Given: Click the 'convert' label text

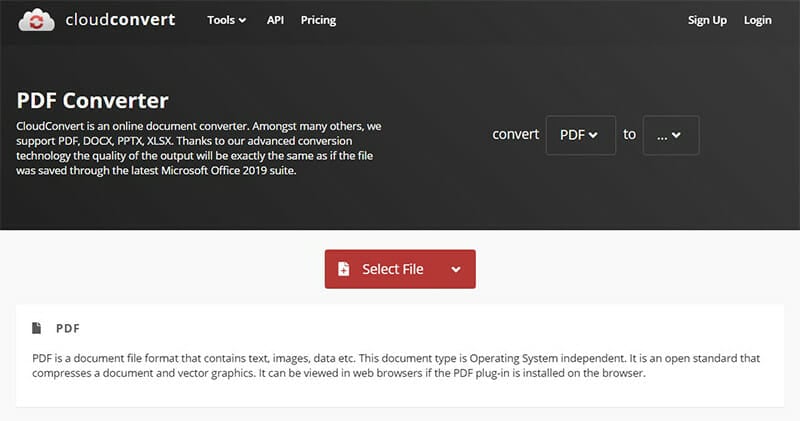Looking at the screenshot, I should pyautogui.click(x=515, y=134).
